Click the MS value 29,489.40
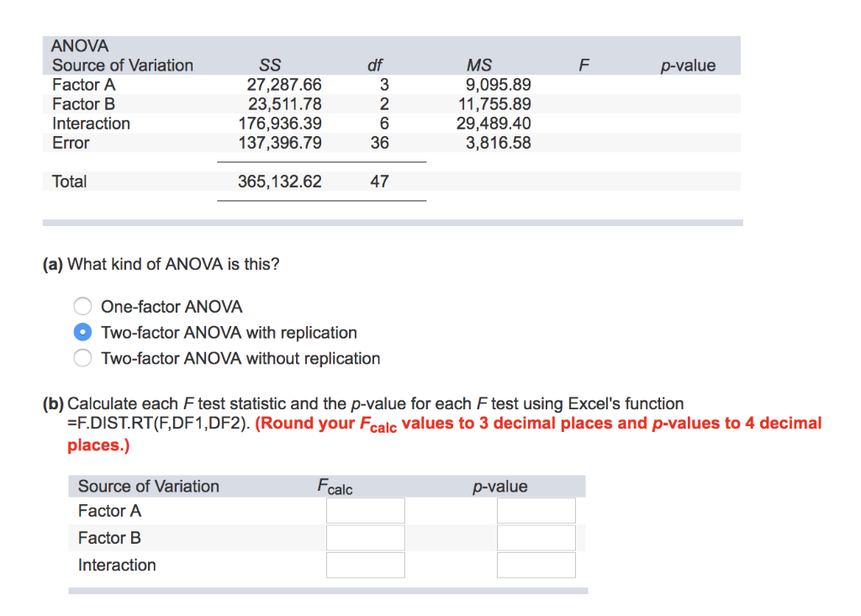Screen dimensions: 861x616 [494, 124]
